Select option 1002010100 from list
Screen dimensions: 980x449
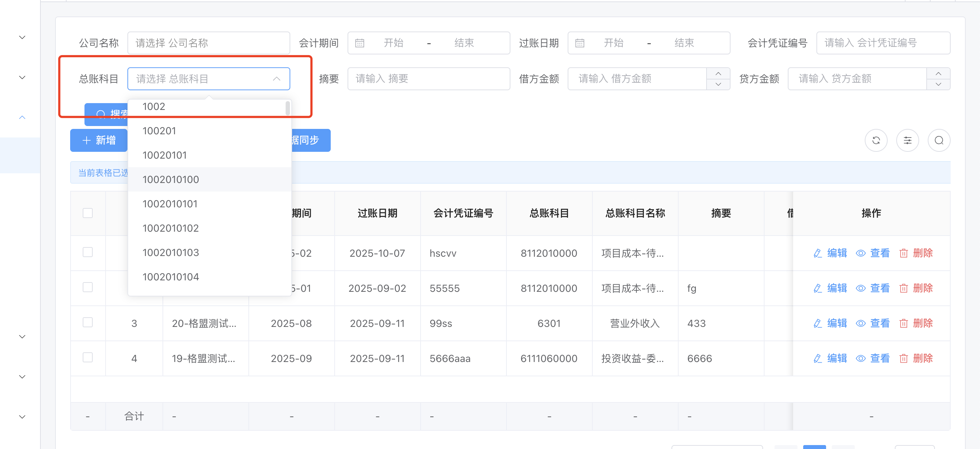(x=170, y=180)
